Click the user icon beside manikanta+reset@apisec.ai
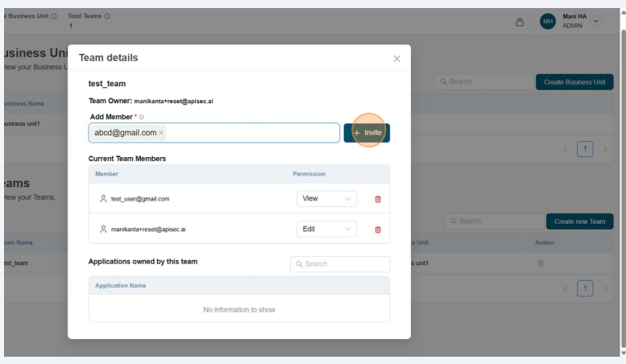The width and height of the screenshot is (626, 364). point(103,230)
